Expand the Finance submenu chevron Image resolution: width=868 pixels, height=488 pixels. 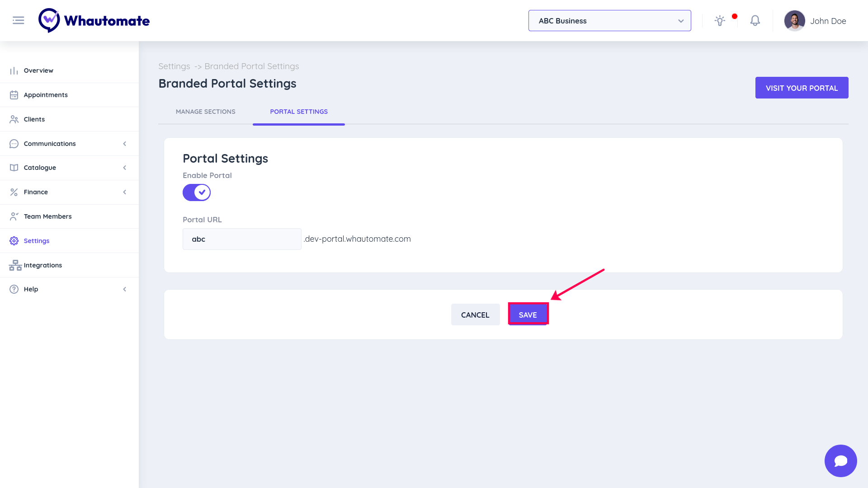pyautogui.click(x=125, y=192)
